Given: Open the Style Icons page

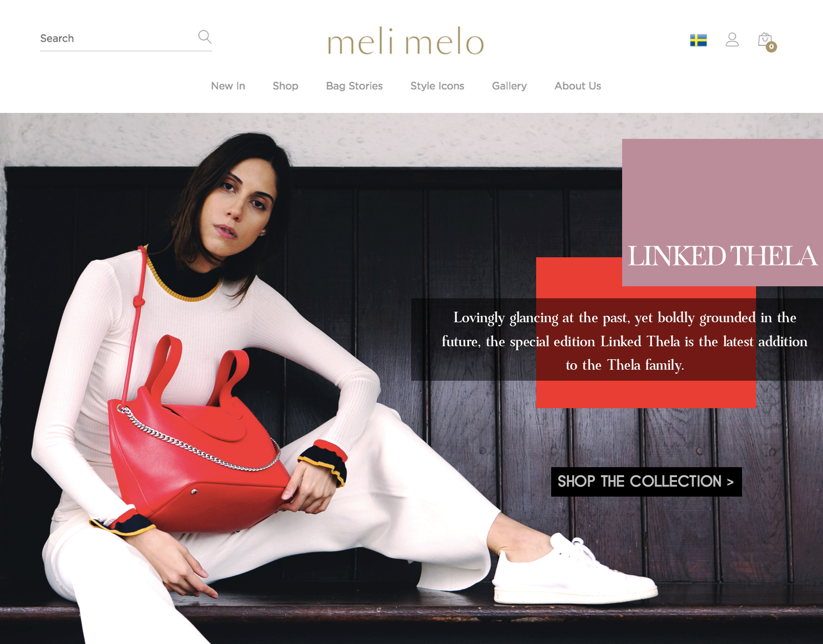Looking at the screenshot, I should (x=437, y=86).
